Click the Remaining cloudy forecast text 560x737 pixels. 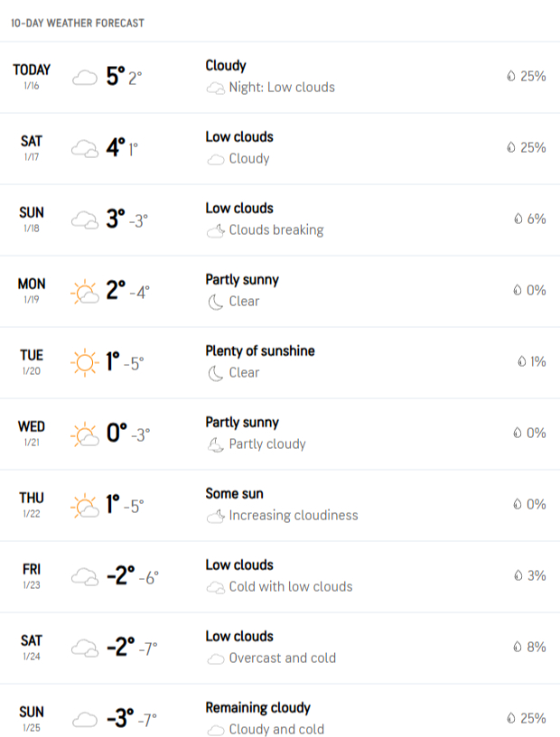point(257,707)
